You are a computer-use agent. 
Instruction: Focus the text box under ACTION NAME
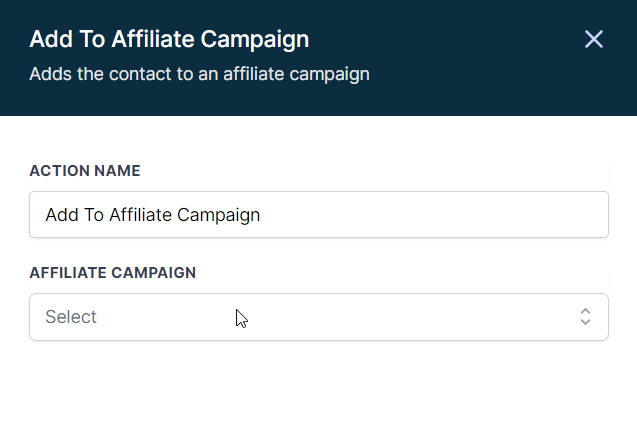tap(318, 215)
